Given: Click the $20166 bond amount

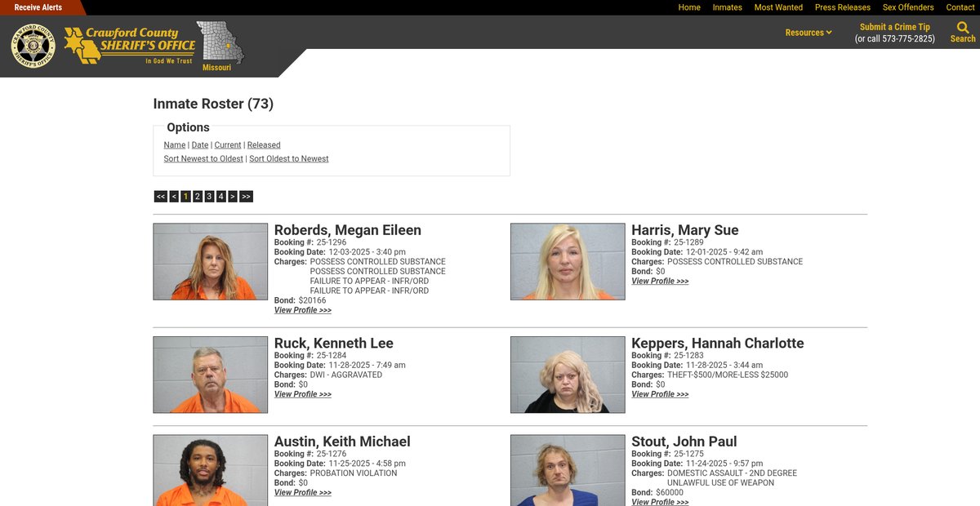Looking at the screenshot, I should pos(312,300).
